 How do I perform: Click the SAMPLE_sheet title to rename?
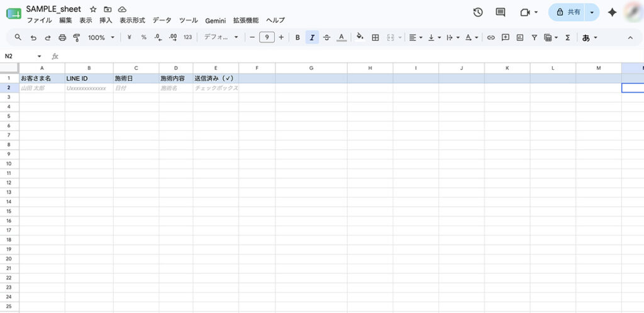(x=53, y=9)
